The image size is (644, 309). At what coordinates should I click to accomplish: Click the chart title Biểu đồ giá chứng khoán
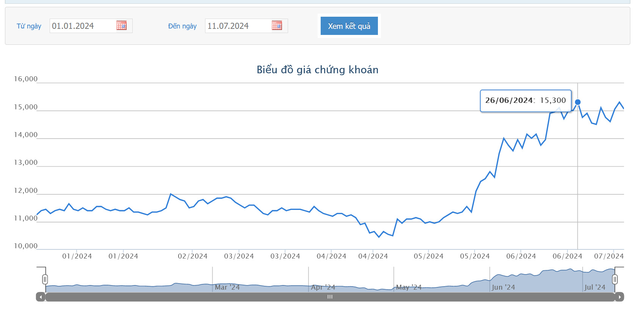point(318,70)
